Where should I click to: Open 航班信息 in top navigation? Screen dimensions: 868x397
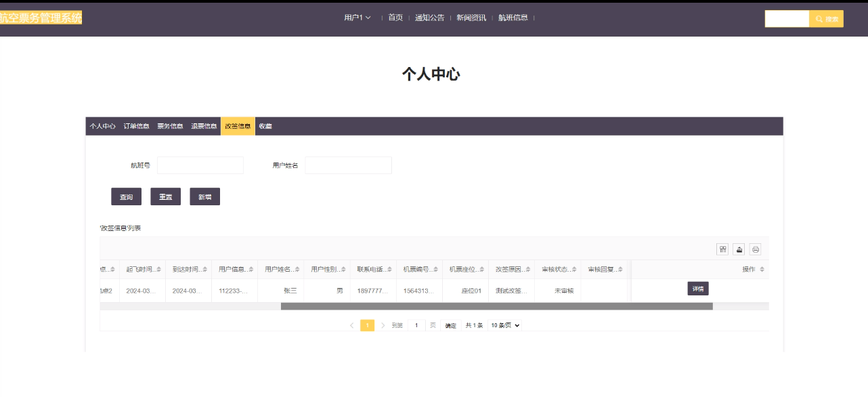pos(513,18)
